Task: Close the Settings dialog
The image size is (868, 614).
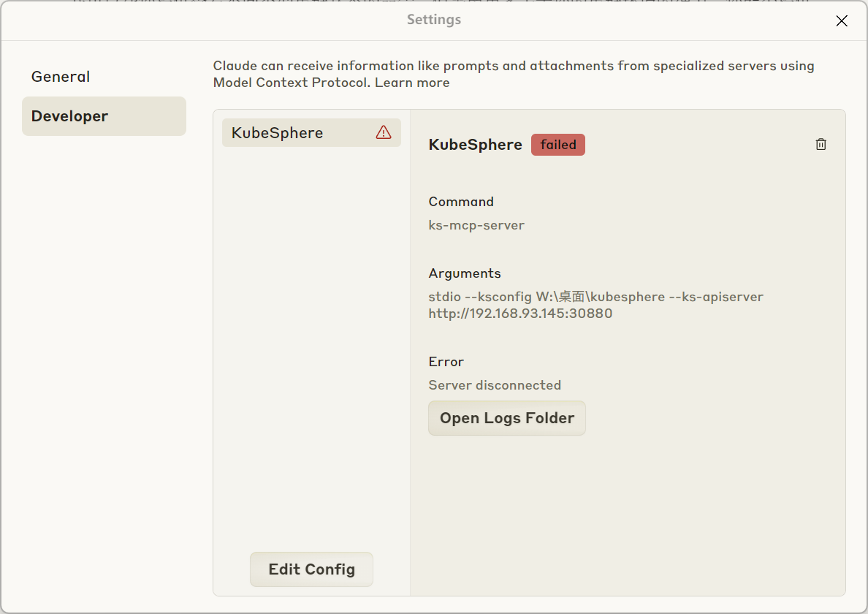Action: 842,21
